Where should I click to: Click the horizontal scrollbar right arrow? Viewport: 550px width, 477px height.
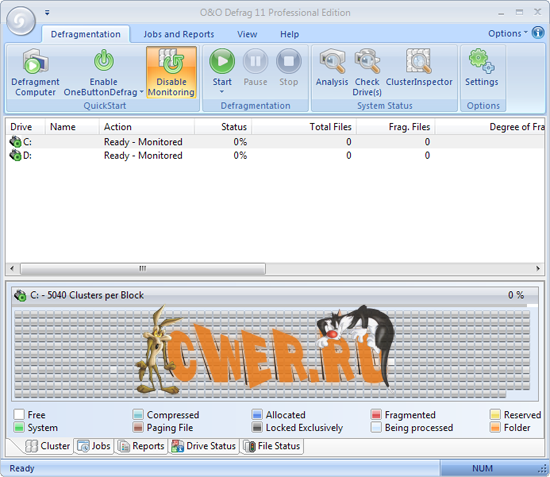tap(538, 269)
